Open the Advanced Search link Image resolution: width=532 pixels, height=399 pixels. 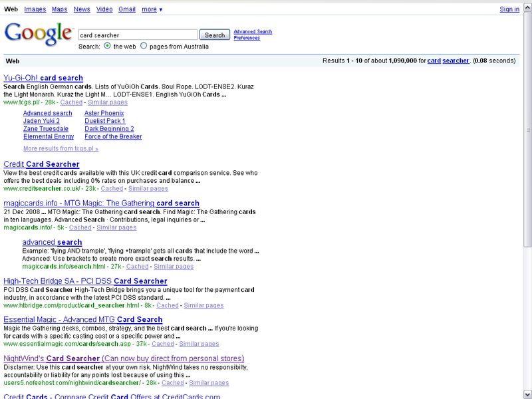pos(253,31)
